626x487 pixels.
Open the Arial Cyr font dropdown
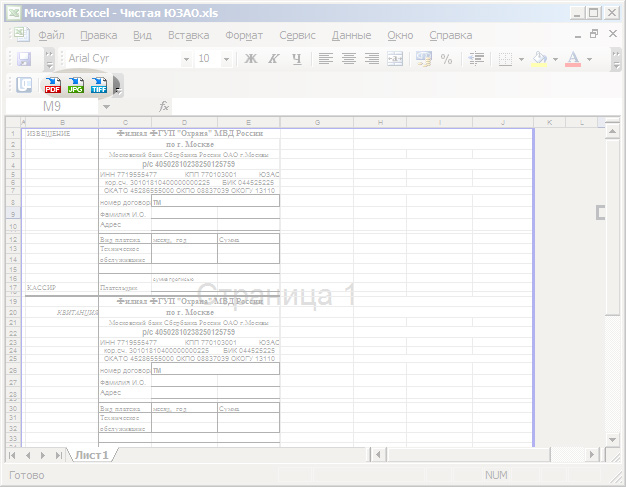(186, 59)
